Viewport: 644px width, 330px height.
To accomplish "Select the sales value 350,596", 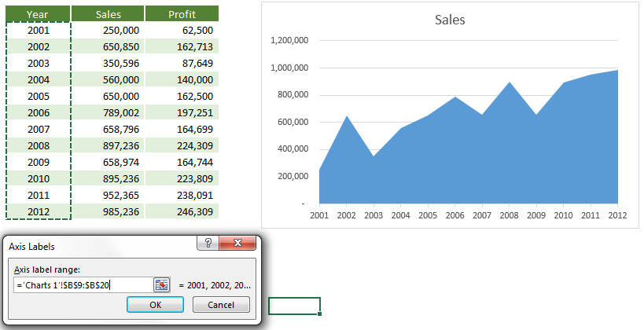I will (x=108, y=63).
